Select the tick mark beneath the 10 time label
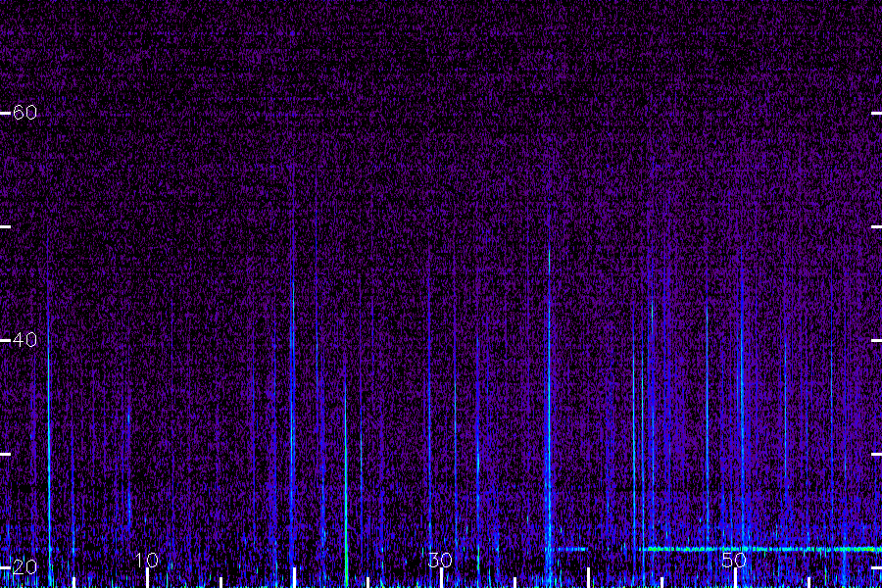 pyautogui.click(x=147, y=578)
